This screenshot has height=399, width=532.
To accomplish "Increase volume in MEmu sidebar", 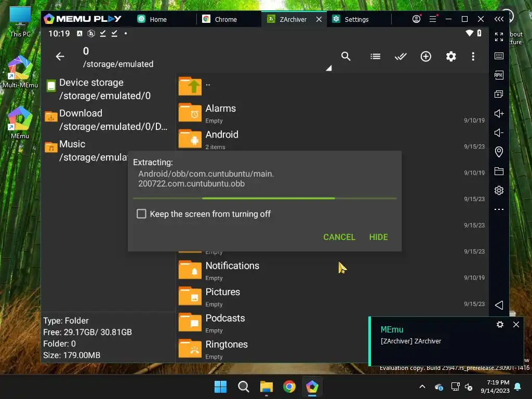I will tap(499, 113).
